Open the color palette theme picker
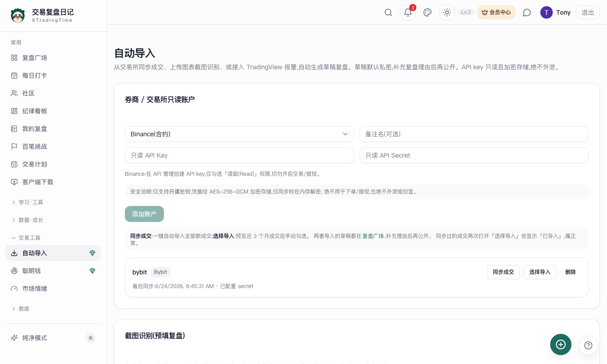Image resolution: width=607 pixels, height=364 pixels. pos(427,12)
